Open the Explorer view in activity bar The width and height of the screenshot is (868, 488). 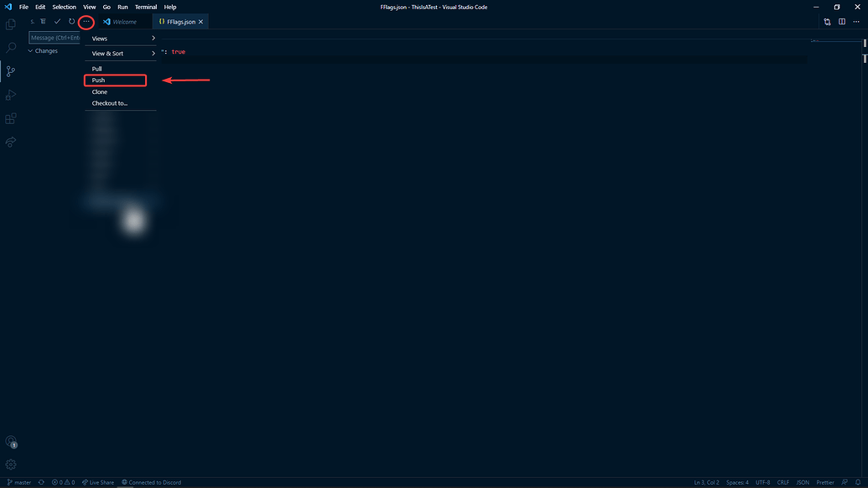[11, 24]
